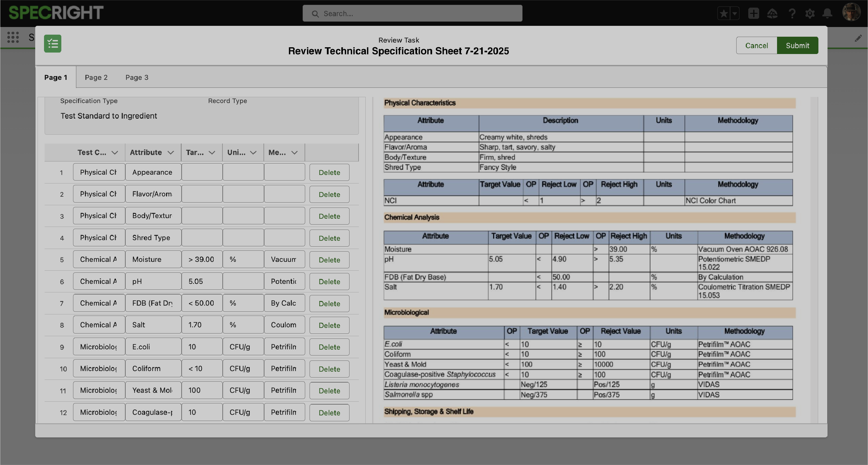
Task: Click the pencil edit icon behind dialog
Action: point(858,38)
